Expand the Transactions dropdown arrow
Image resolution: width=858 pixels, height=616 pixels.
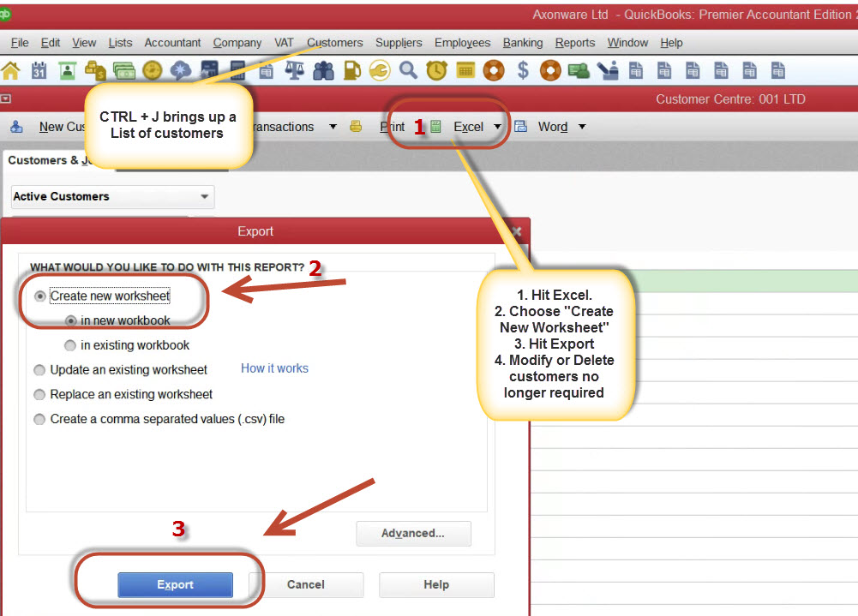(x=333, y=127)
